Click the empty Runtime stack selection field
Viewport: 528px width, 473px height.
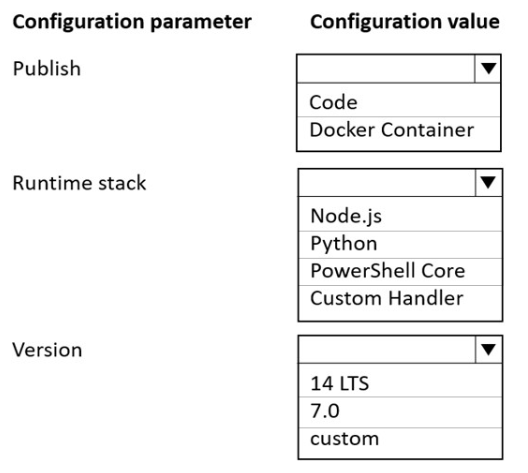pos(387,182)
